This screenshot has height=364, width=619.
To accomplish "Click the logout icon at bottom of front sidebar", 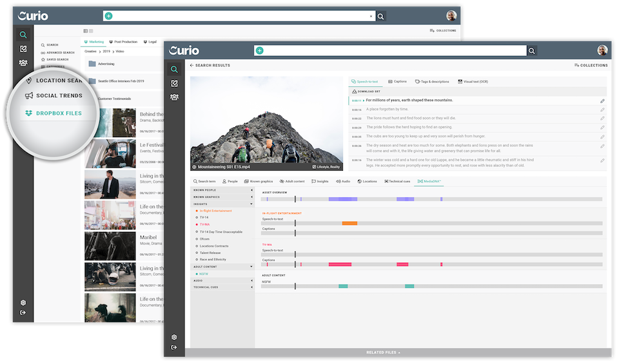I will 174,347.
